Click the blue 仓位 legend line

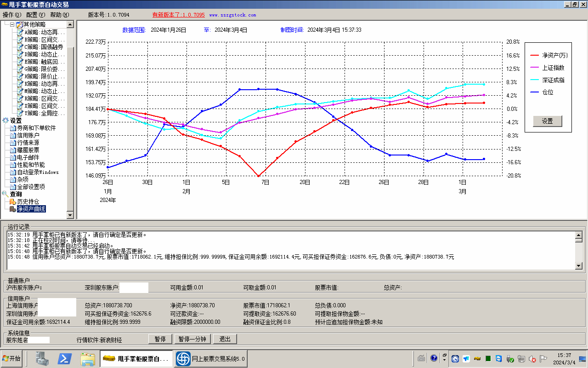coord(535,92)
